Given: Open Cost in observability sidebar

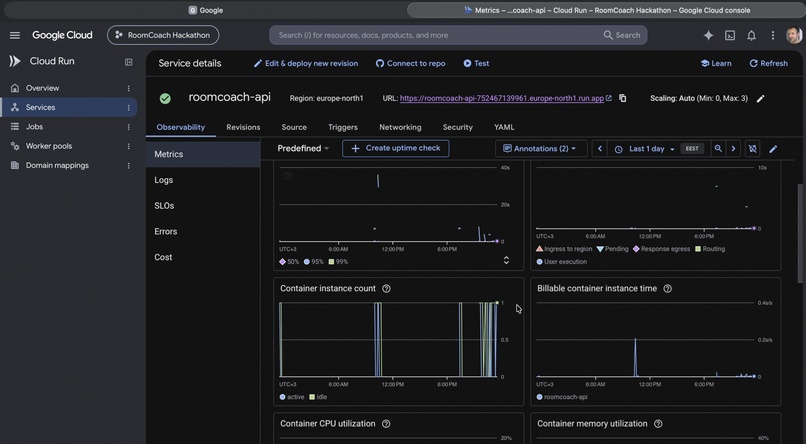Looking at the screenshot, I should [203, 257].
